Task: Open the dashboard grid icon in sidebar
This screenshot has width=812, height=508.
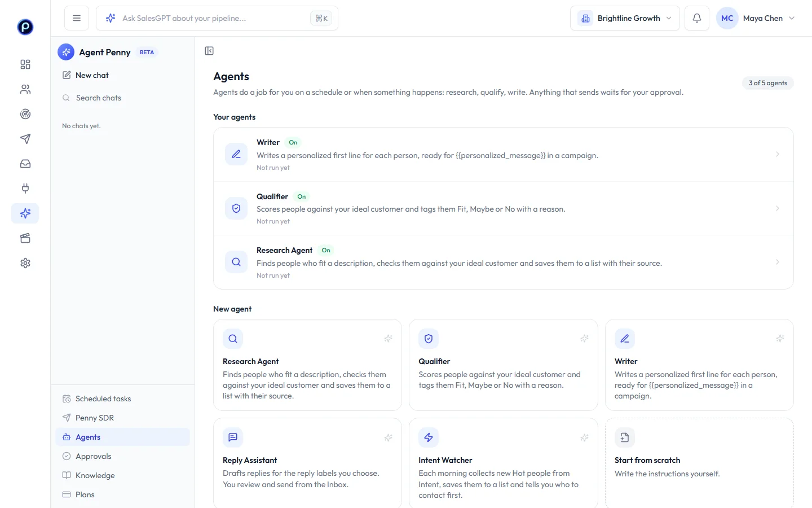Action: [25, 64]
